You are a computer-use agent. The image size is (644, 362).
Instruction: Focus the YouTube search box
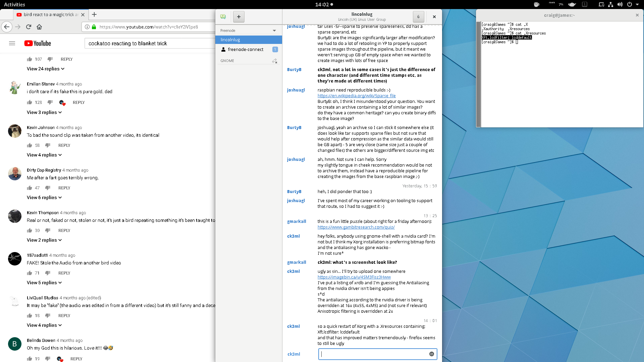150,43
